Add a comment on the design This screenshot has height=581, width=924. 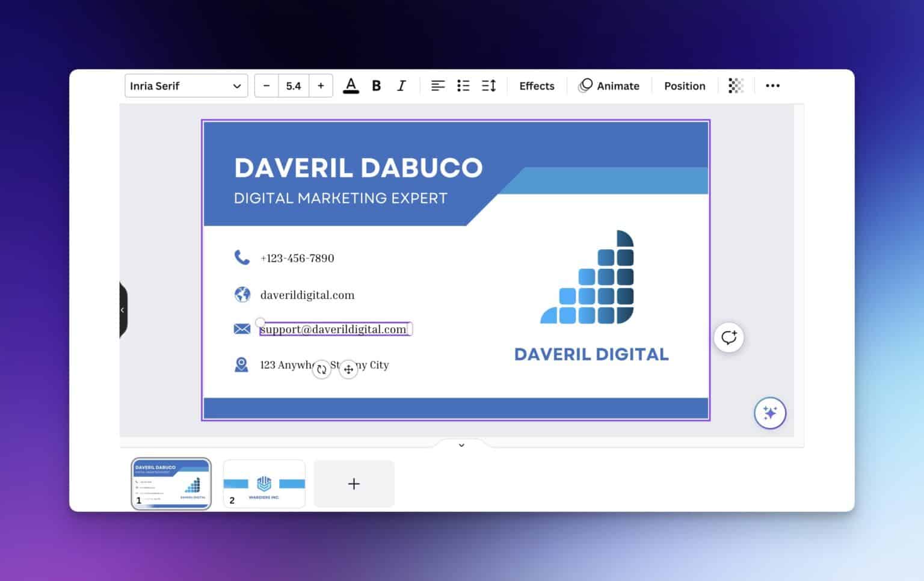(728, 337)
